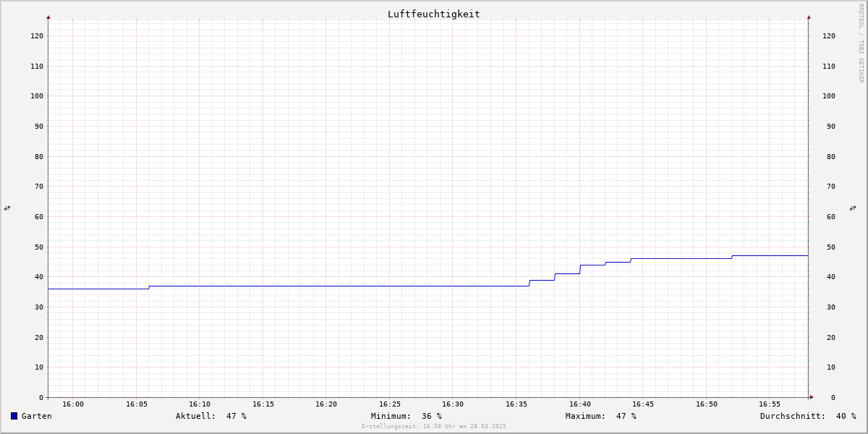Click the Erstellungszeit timestamp footer text
This screenshot has height=434, width=868.
434,426
